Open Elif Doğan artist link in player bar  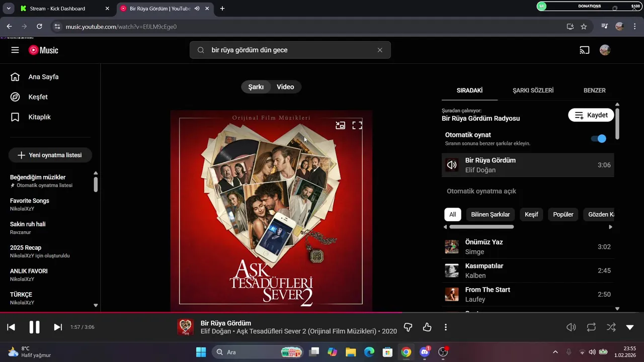[x=215, y=331]
